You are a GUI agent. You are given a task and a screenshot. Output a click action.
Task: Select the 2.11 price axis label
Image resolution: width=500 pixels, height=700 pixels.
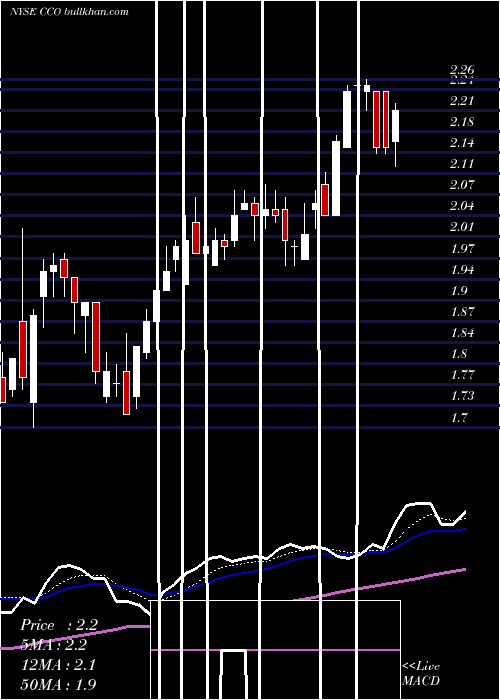(x=462, y=164)
